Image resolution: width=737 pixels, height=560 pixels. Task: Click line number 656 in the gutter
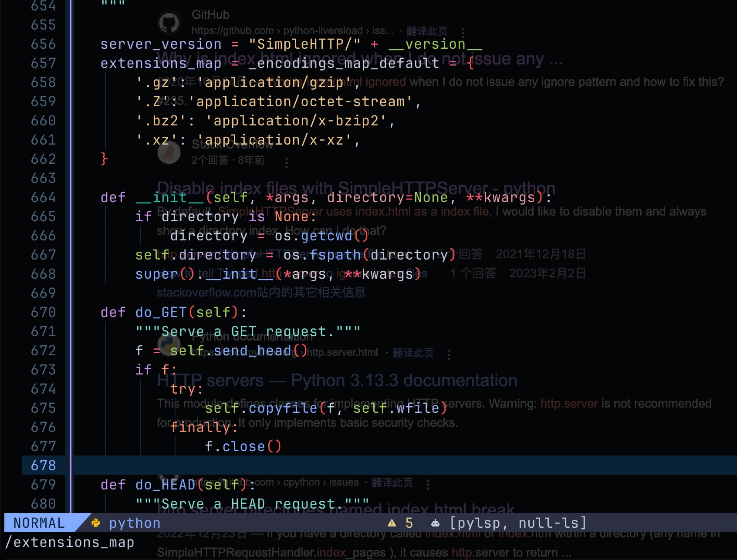(x=44, y=44)
